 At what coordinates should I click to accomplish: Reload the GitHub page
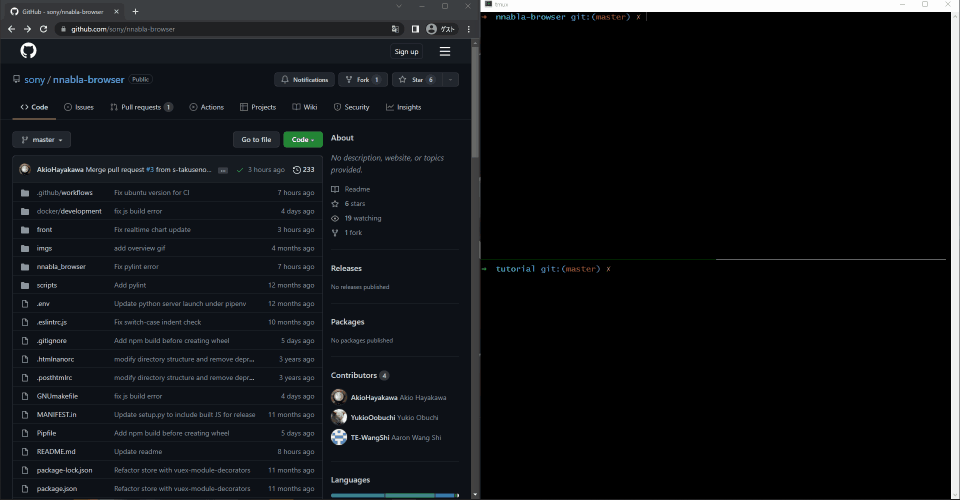pos(43,29)
